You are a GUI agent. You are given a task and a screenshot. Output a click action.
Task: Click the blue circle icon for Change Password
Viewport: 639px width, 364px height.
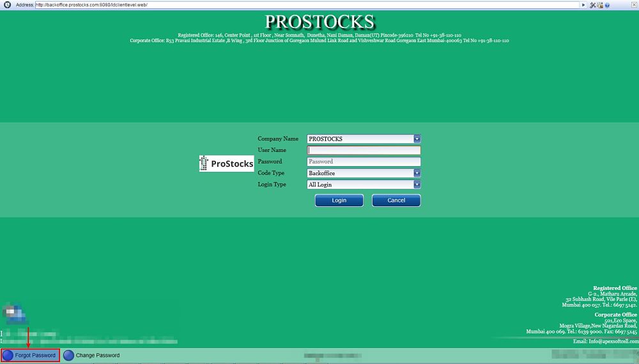tap(68, 355)
